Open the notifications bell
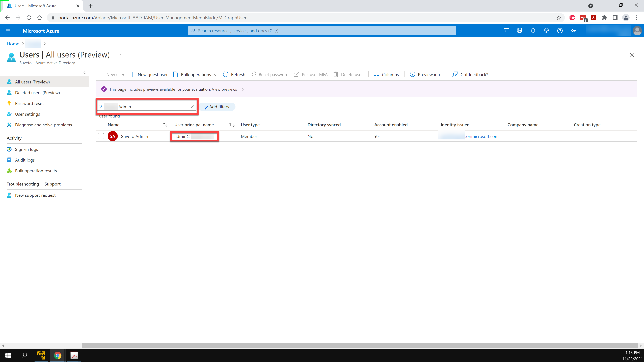 533,31
